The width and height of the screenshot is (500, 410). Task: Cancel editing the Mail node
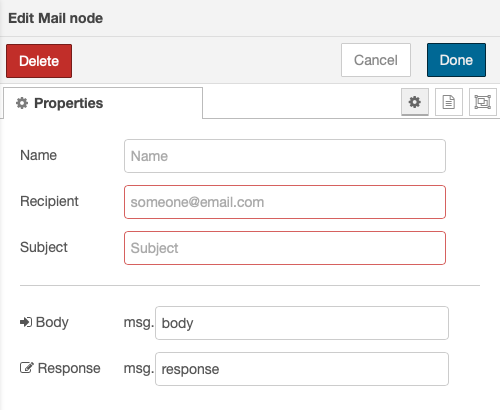click(376, 60)
